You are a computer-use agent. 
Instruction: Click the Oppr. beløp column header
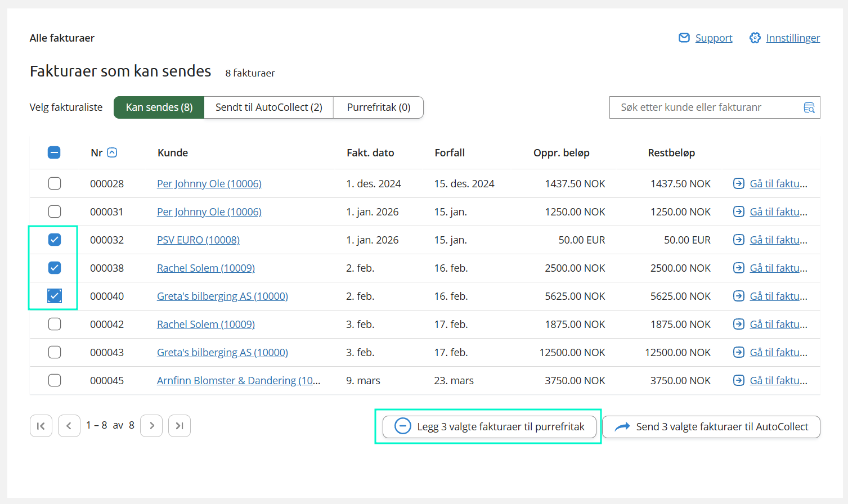coord(562,152)
